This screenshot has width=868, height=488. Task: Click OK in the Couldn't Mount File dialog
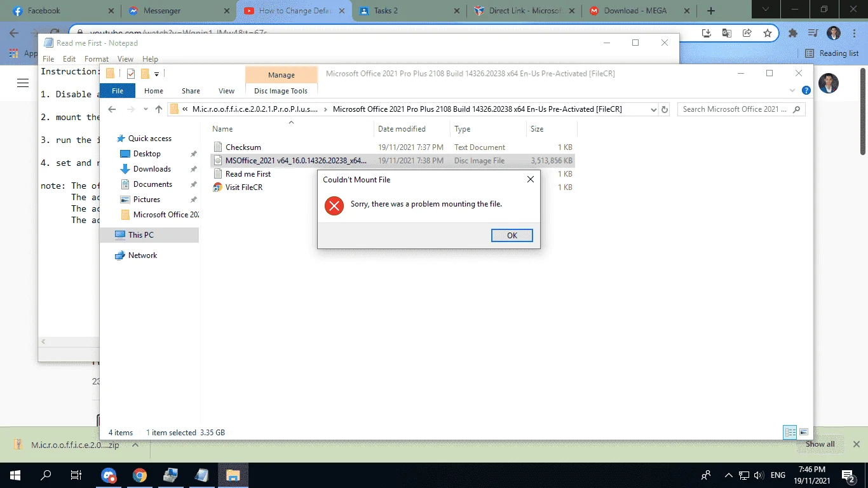[512, 235]
